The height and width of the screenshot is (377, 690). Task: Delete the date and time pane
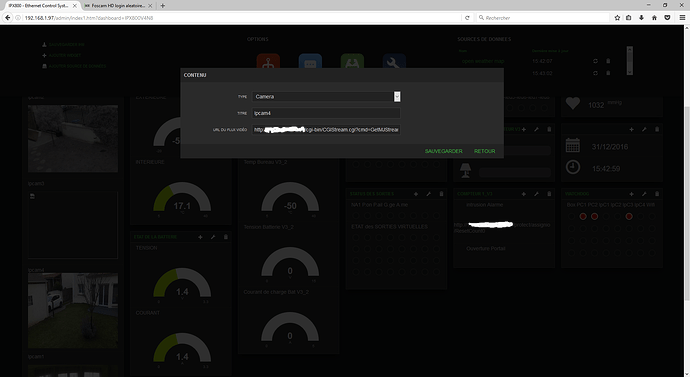(657, 129)
